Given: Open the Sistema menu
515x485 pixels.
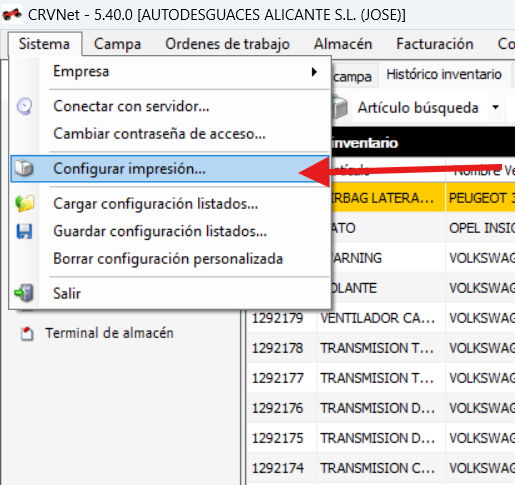Looking at the screenshot, I should point(45,44).
